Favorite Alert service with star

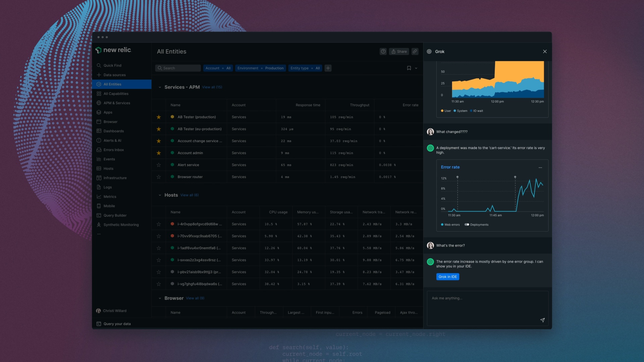click(159, 165)
